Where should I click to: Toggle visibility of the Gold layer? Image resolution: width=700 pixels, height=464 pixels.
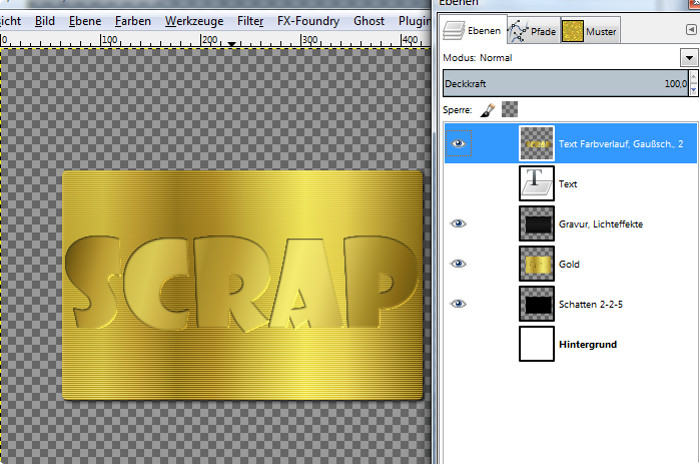(x=459, y=264)
